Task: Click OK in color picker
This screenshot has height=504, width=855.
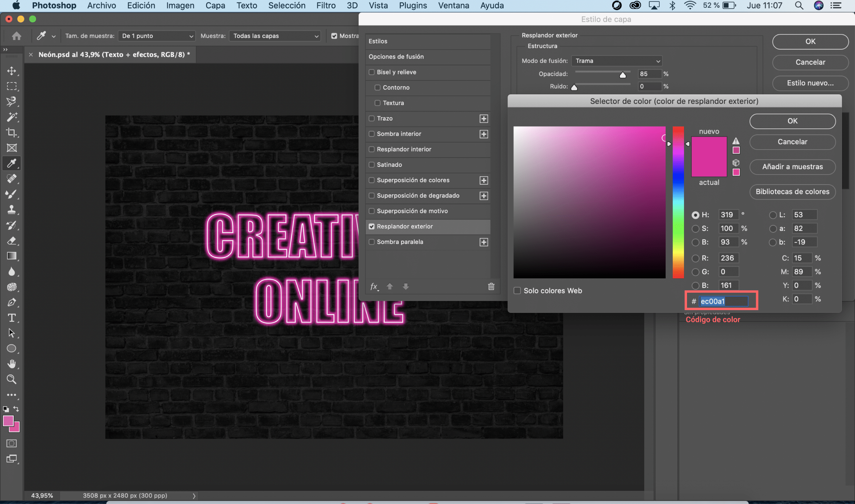Action: point(792,121)
